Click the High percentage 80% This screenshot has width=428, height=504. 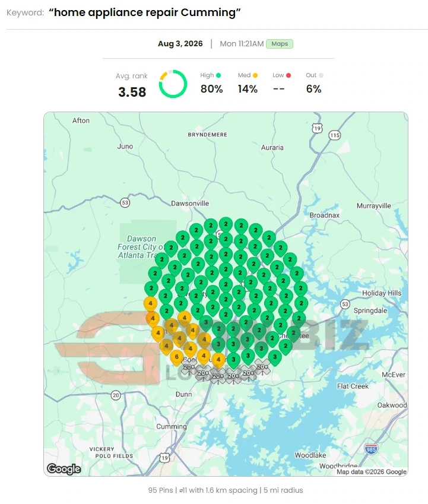click(x=211, y=89)
